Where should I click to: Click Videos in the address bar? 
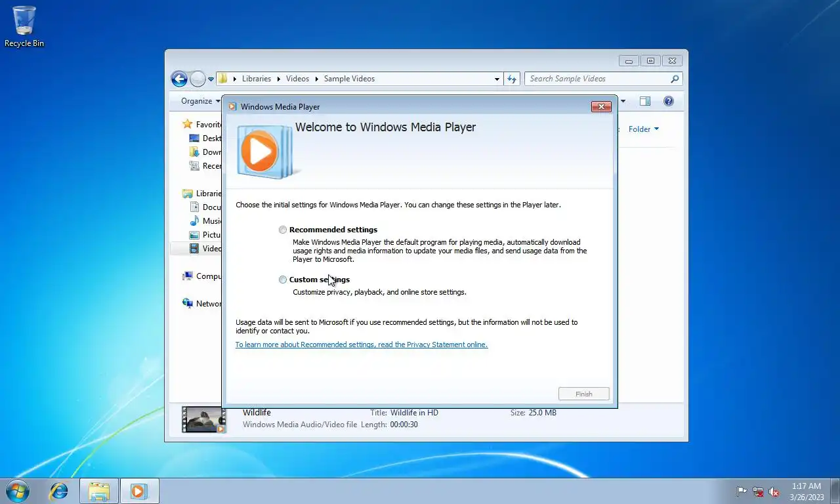click(297, 79)
